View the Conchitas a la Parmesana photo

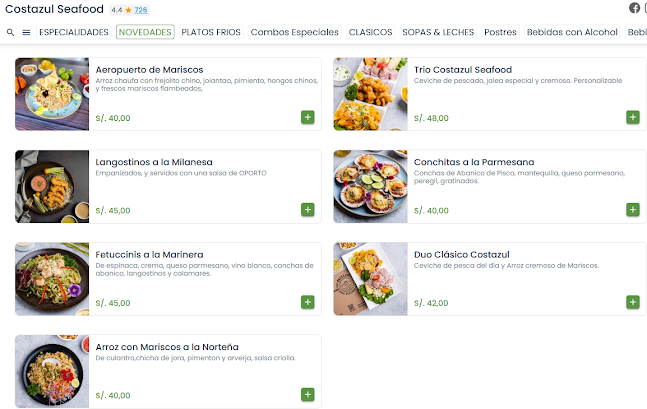(x=371, y=187)
